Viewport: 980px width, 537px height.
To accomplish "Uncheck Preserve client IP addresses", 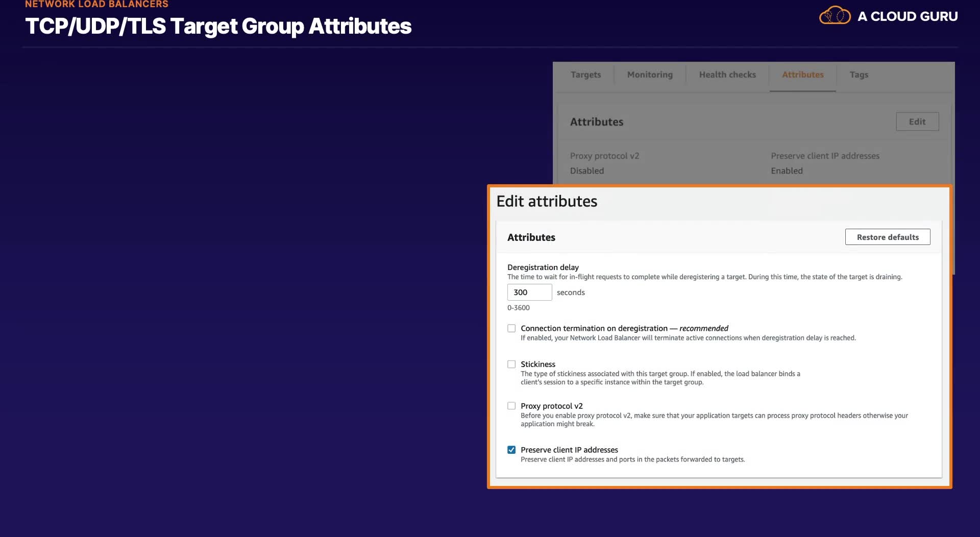I will pyautogui.click(x=511, y=450).
